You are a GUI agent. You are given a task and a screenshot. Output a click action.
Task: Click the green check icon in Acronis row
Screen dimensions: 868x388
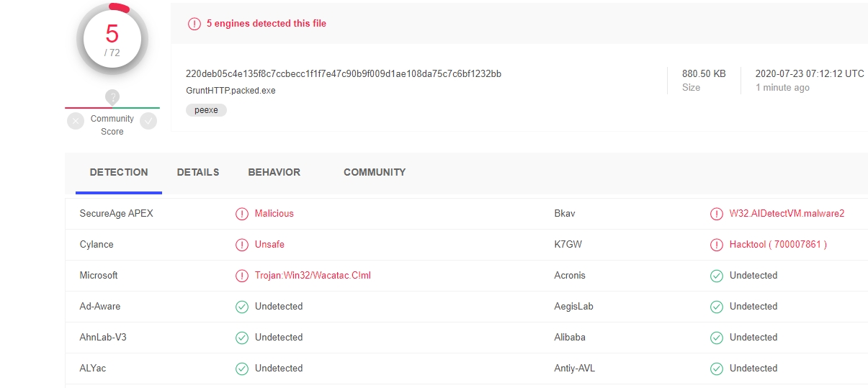tap(717, 276)
